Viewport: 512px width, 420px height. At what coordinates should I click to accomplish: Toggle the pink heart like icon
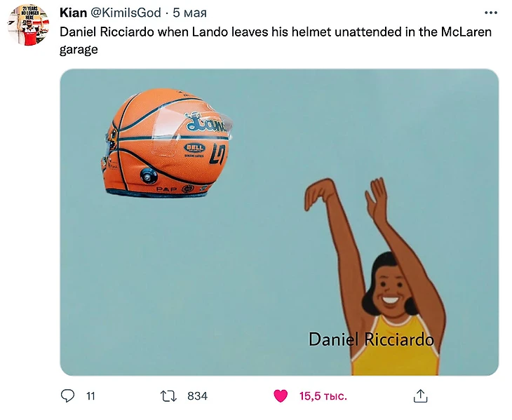click(x=281, y=396)
